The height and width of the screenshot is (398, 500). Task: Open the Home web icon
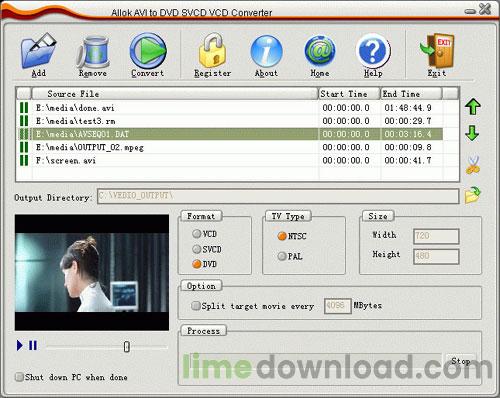tap(320, 51)
